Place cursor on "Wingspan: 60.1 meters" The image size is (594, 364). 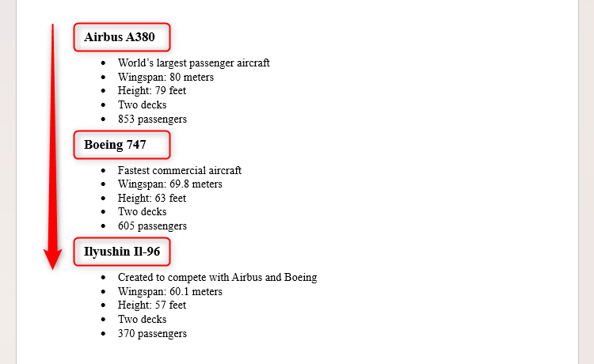coord(169,292)
